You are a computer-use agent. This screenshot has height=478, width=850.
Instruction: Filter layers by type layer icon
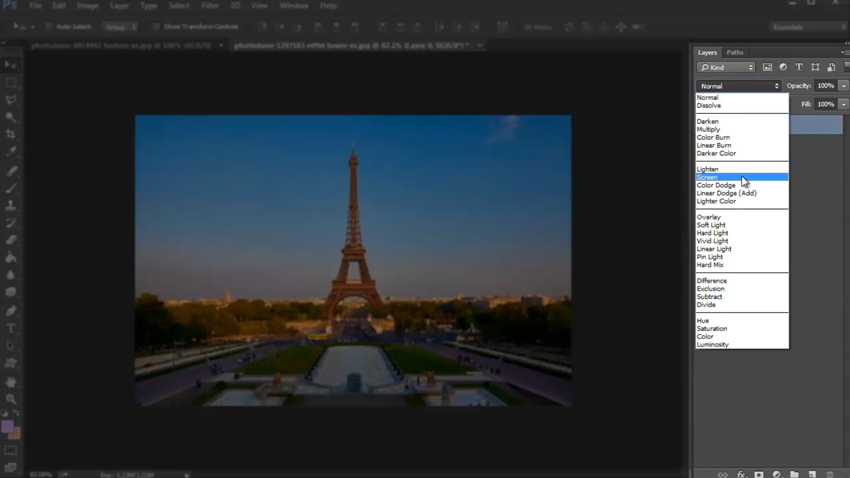tap(799, 67)
